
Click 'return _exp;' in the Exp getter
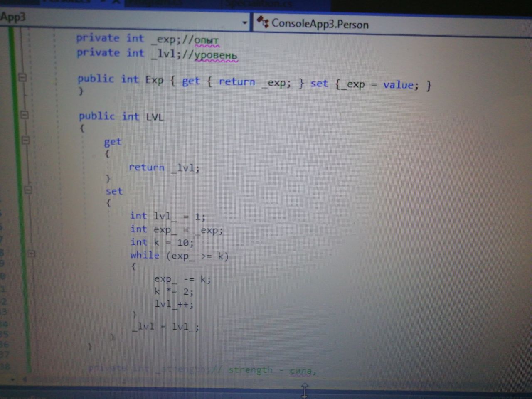coord(254,82)
